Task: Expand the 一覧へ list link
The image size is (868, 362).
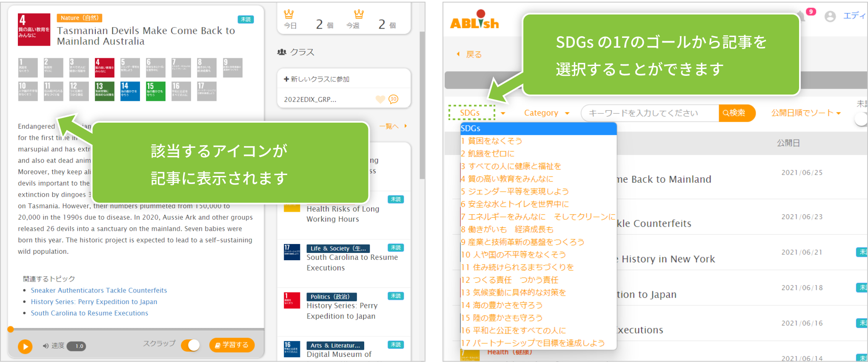Action: click(x=393, y=126)
